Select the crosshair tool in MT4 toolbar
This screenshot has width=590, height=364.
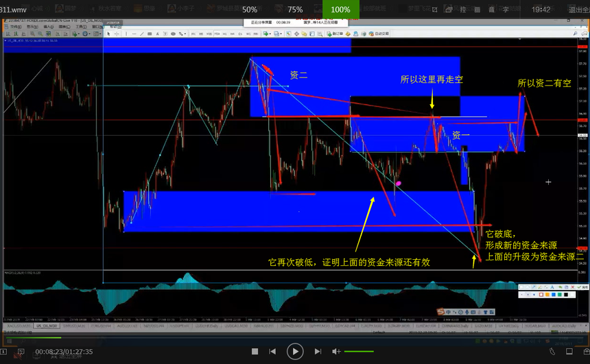pos(117,34)
